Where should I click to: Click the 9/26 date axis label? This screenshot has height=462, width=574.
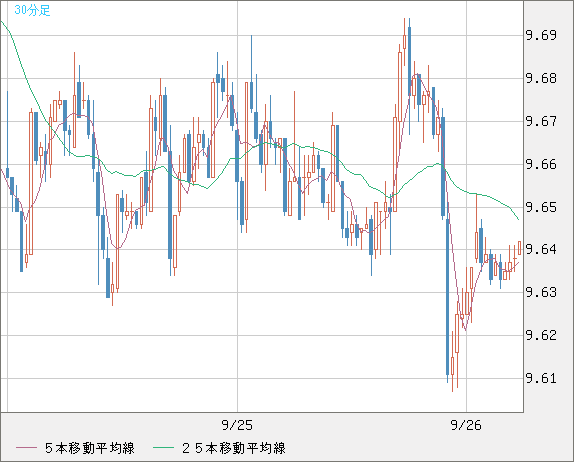(x=466, y=425)
